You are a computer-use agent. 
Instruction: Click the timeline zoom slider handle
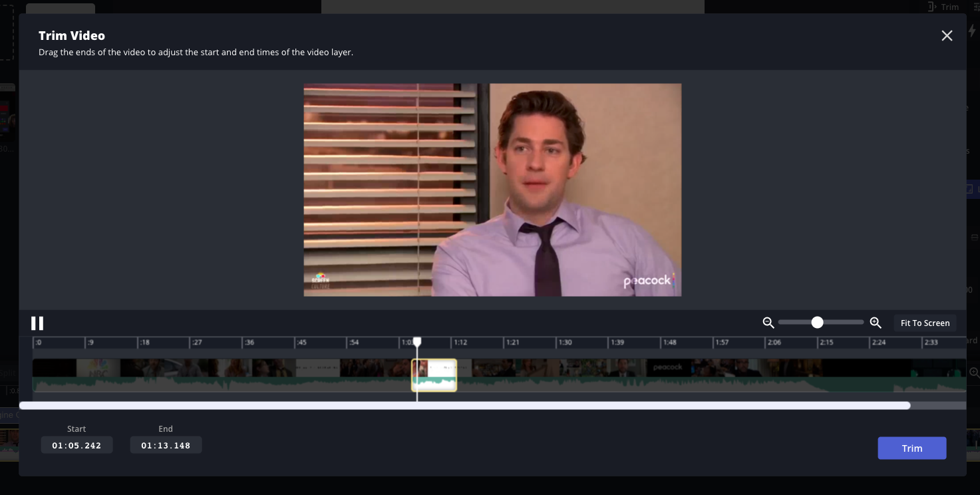point(817,323)
